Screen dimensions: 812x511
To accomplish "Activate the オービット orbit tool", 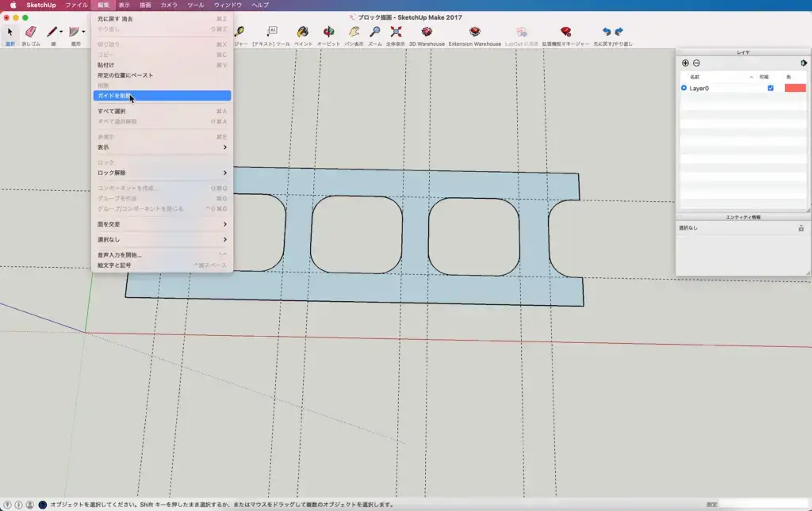I will [x=328, y=32].
